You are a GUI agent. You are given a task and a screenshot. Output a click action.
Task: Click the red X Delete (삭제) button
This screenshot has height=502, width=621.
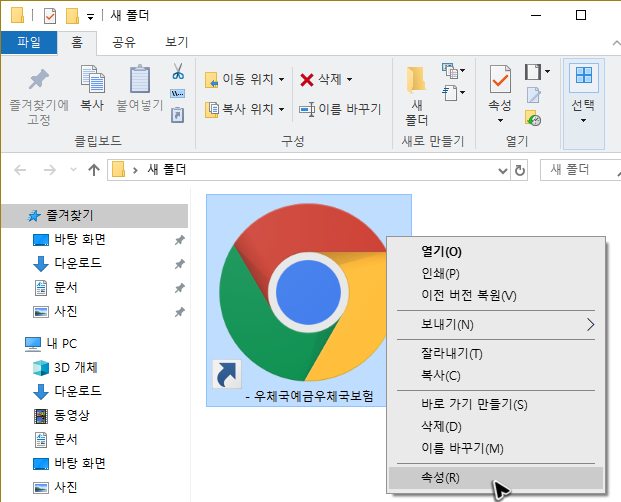(x=321, y=80)
